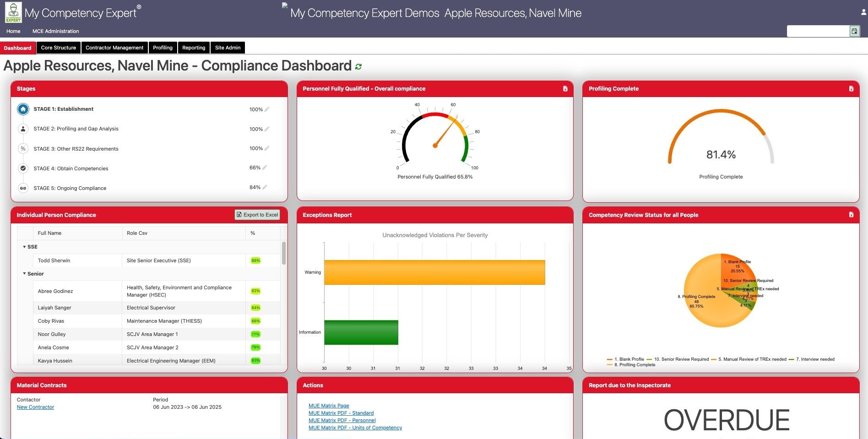Click the Manual Review of TREx needed legend swatch
The width and height of the screenshot is (868, 439).
pyautogui.click(x=714, y=359)
